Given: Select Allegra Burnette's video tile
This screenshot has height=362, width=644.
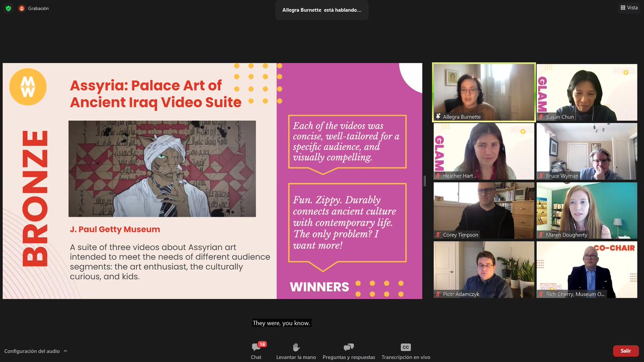Looking at the screenshot, I should [x=484, y=92].
